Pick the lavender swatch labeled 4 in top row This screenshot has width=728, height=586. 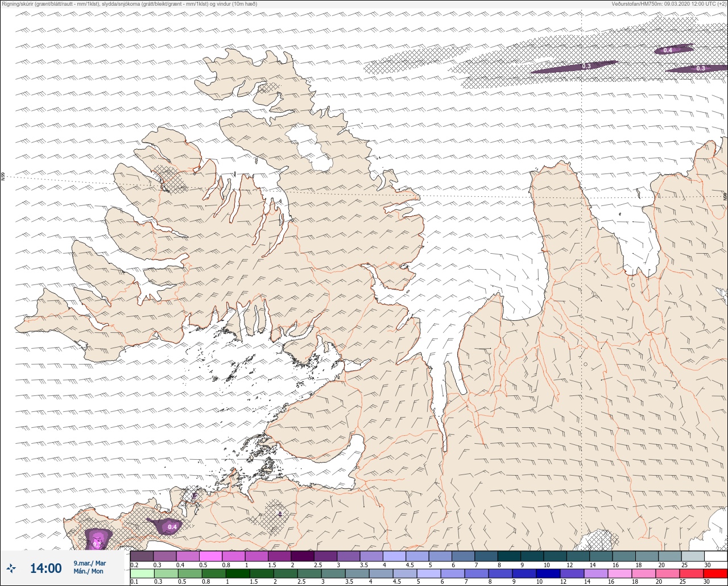pos(394,556)
